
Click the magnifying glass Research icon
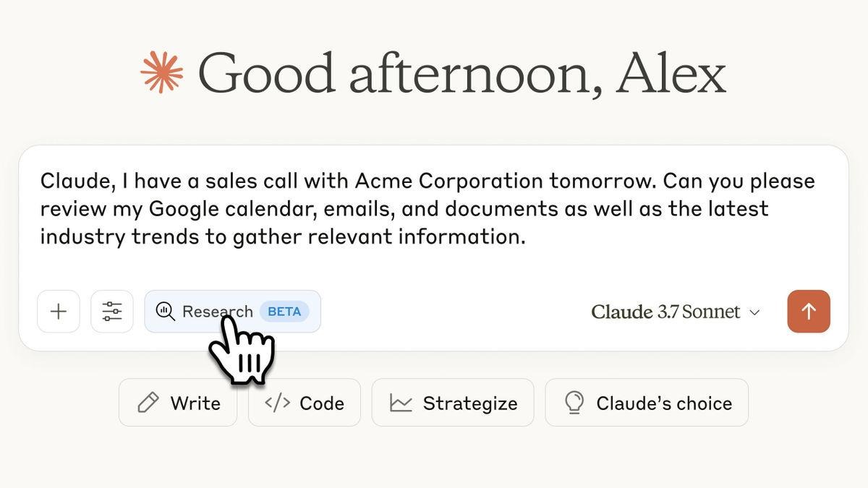point(164,309)
